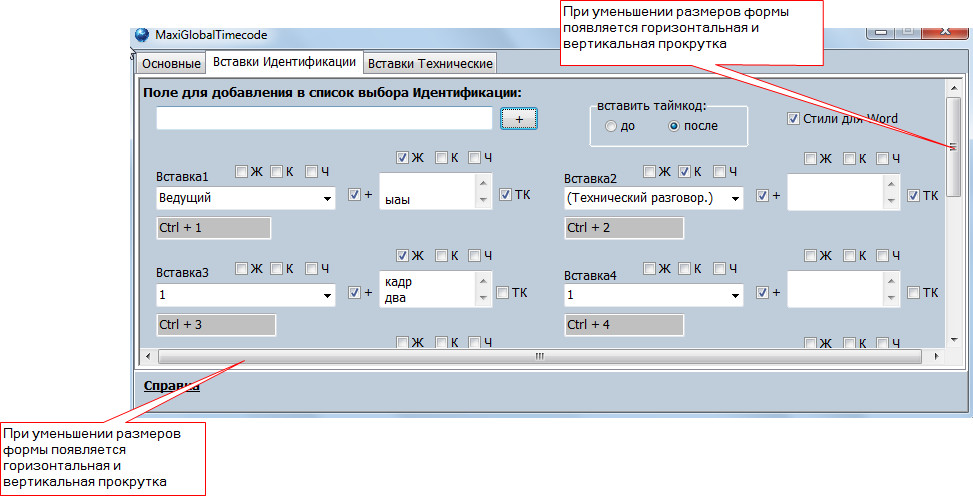Check К above the кадр два box
The height and width of the screenshot is (496, 973).
441,255
